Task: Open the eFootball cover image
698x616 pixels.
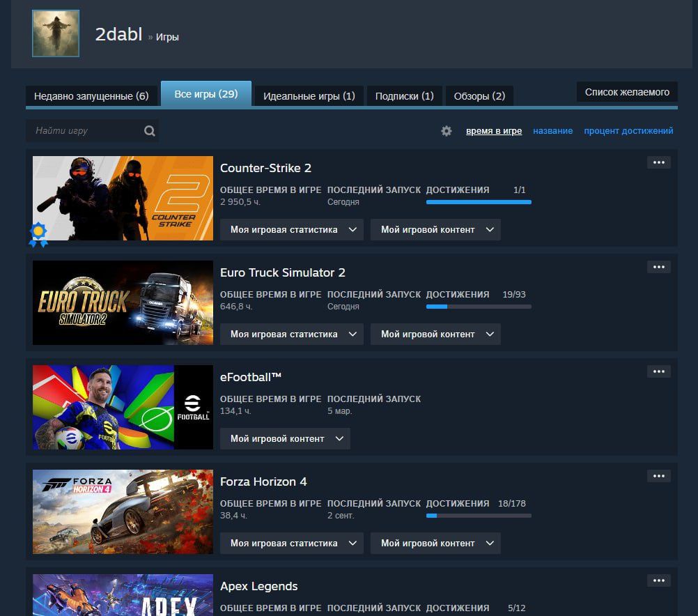Action: tap(123, 407)
